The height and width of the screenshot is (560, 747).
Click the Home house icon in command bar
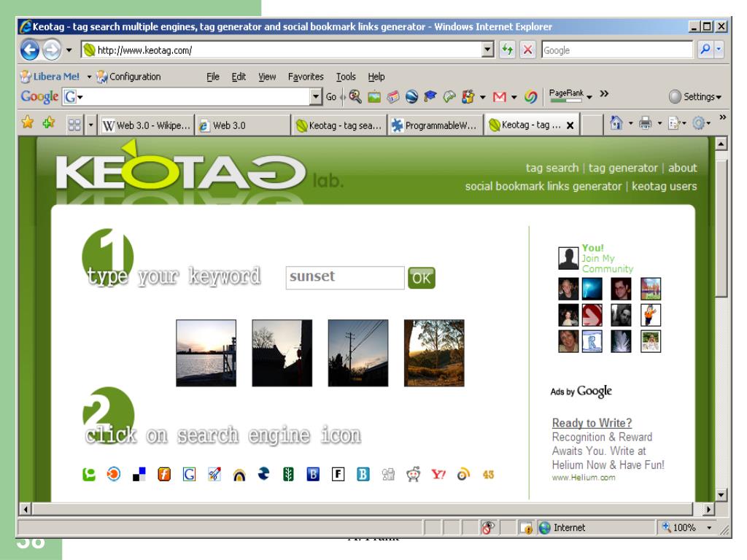click(616, 123)
